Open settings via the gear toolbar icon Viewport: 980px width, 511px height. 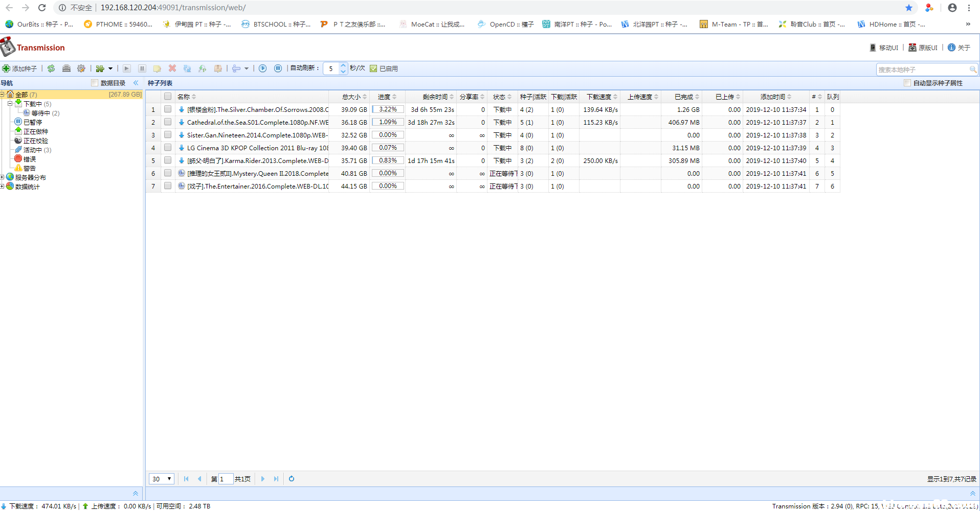(81, 68)
